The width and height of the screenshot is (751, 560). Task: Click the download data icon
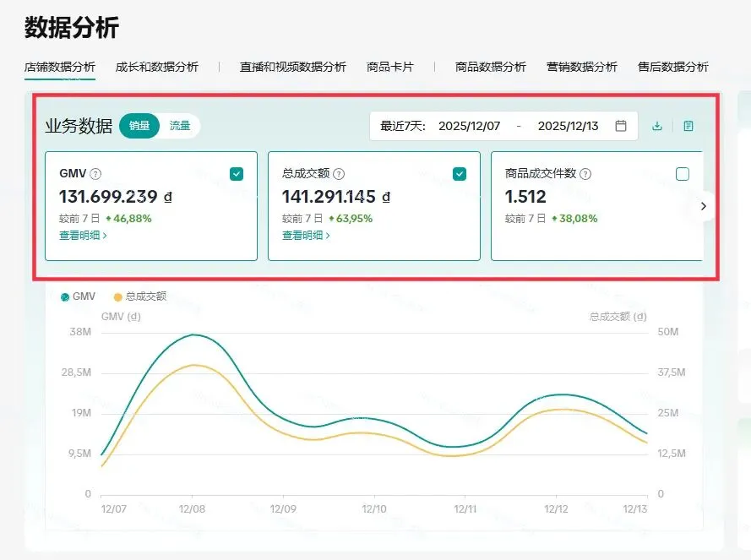click(x=657, y=126)
